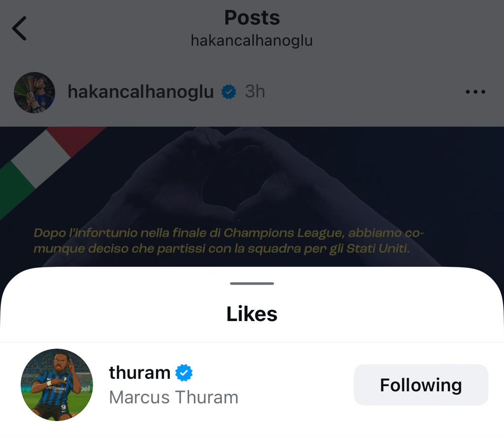Open the hakancalhanoglu username above the post

pos(141,92)
